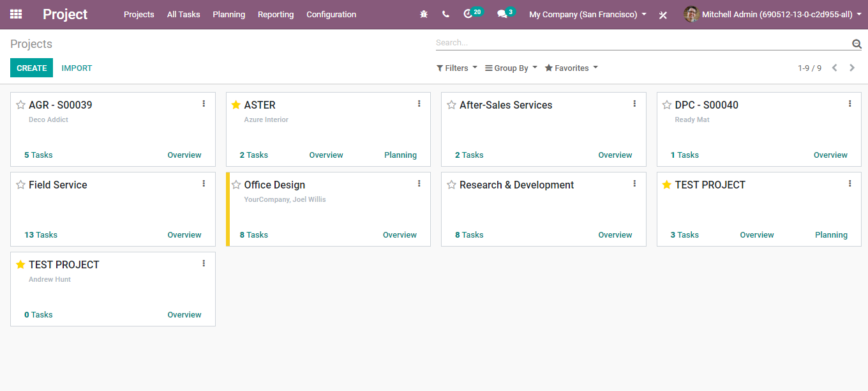This screenshot has height=391, width=868.
Task: Unfavorite the ASTER project star
Action: click(x=236, y=105)
